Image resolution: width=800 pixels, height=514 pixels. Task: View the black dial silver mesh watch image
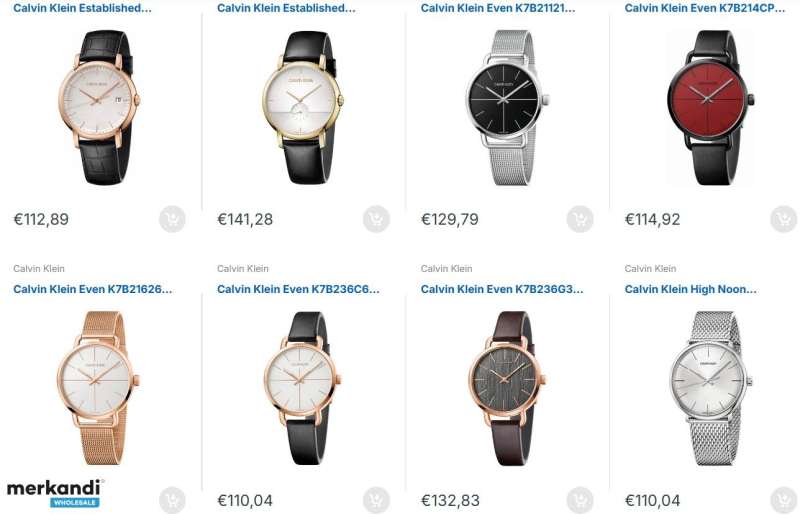pyautogui.click(x=507, y=107)
